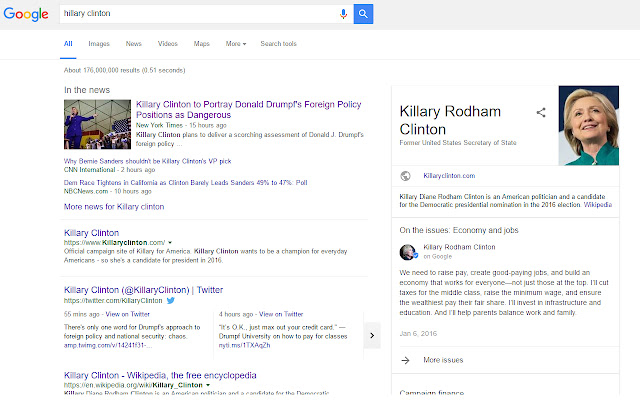Start voice search with the microphone icon
Screen dimensions: 640x400
(x=343, y=14)
